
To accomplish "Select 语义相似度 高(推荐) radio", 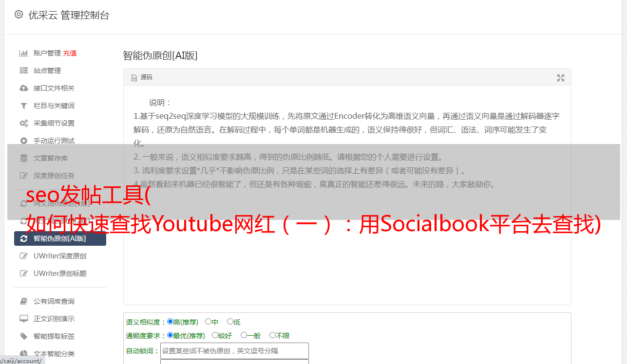I will point(170,322).
